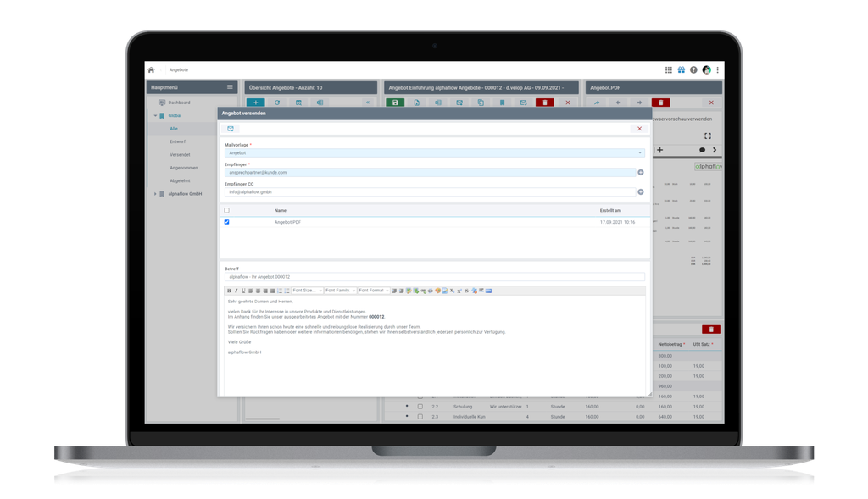Toggle the Hauptmenü hamburger icon
This screenshot has height=499, width=868.
[230, 87]
